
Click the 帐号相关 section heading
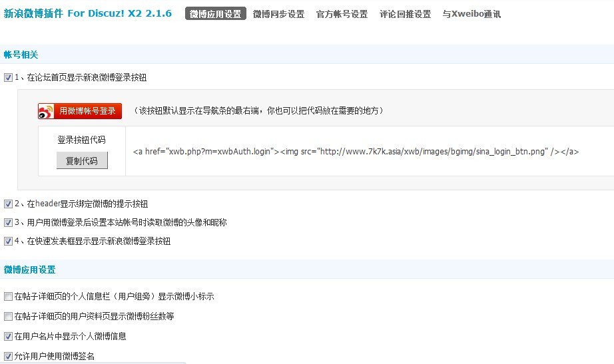point(21,55)
